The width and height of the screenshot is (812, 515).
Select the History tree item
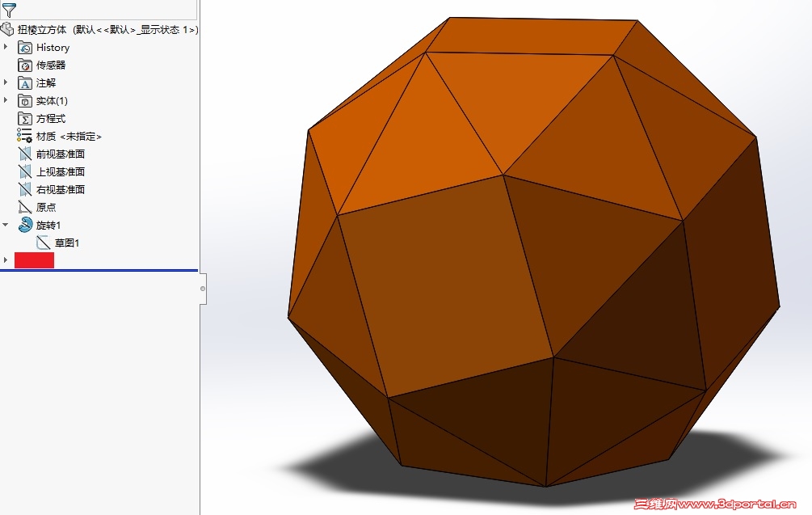pos(53,48)
